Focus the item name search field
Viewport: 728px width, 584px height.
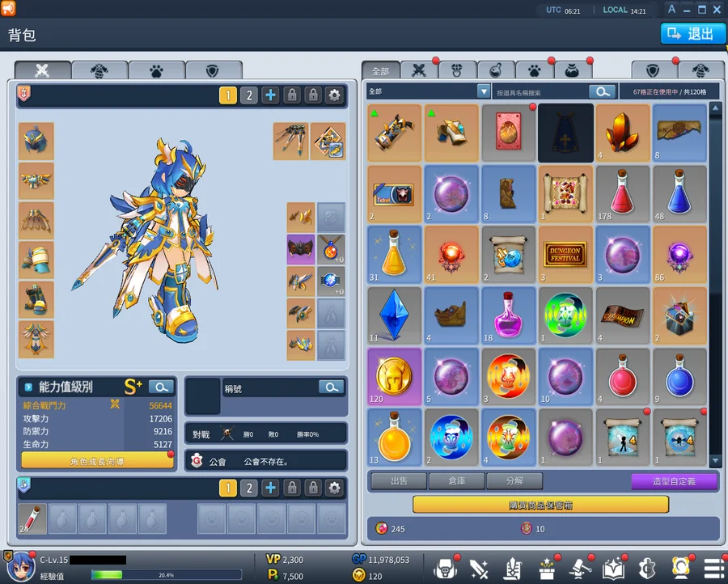pos(540,92)
